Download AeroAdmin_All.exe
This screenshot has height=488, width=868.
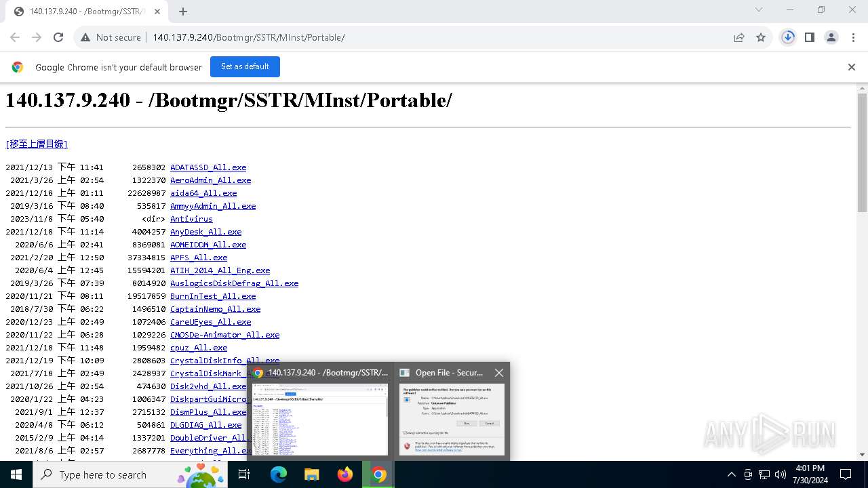point(210,180)
